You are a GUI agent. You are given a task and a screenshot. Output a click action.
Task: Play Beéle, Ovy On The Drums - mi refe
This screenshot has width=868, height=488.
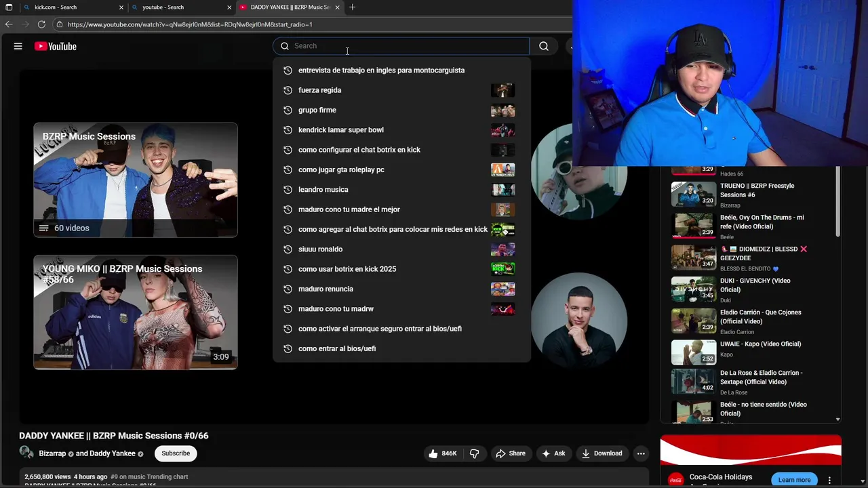[750, 226]
